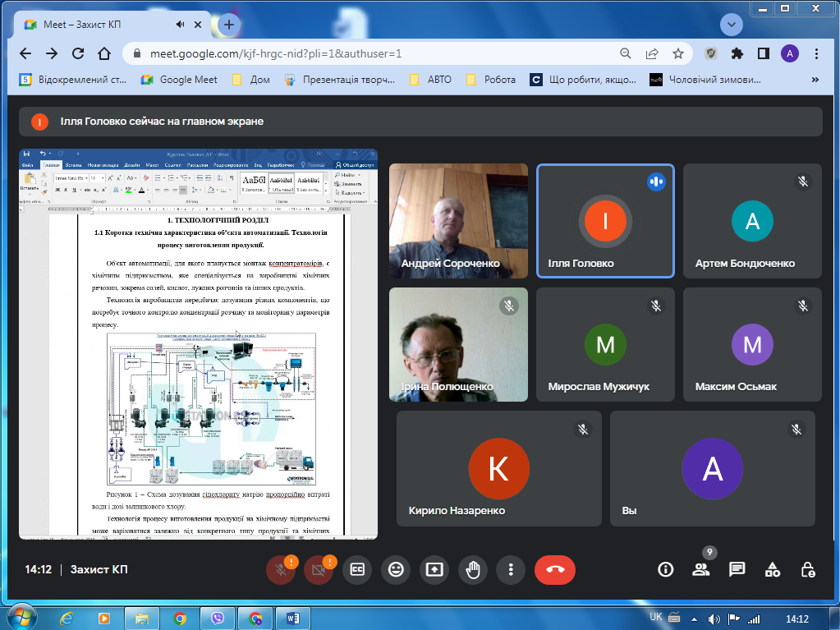Show the participants list
Screen dimensions: 840x630
pos(700,569)
